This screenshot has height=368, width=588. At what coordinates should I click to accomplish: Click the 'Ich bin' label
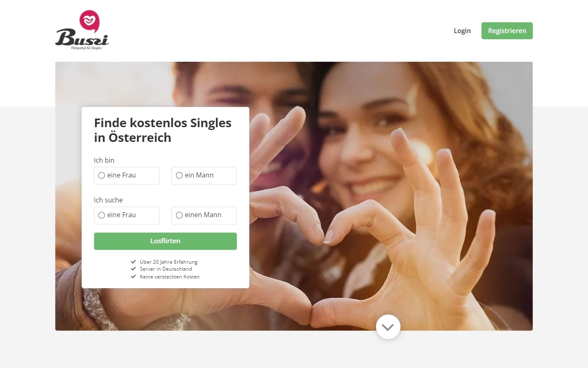point(104,160)
